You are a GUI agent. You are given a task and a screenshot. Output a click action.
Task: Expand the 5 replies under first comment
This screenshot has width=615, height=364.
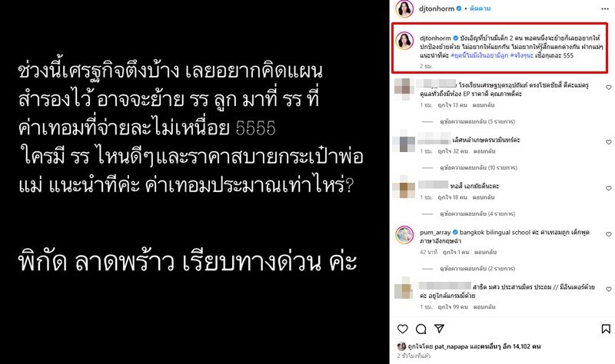[477, 121]
